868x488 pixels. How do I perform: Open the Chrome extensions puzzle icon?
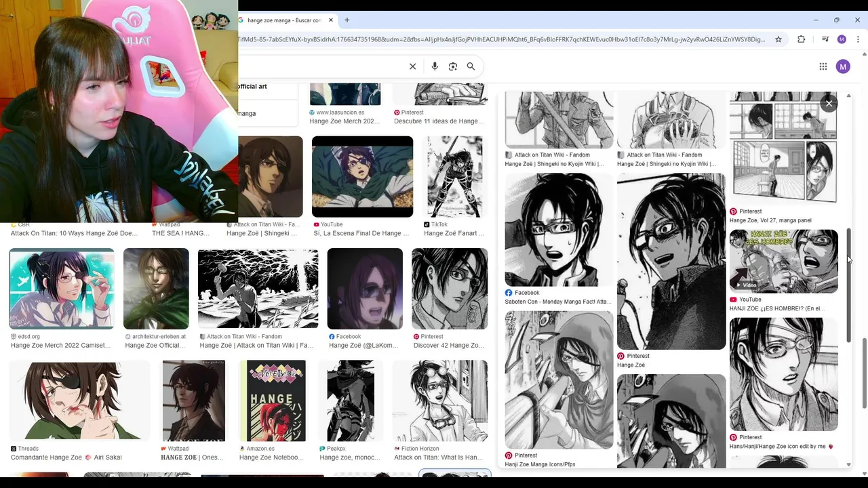point(801,39)
